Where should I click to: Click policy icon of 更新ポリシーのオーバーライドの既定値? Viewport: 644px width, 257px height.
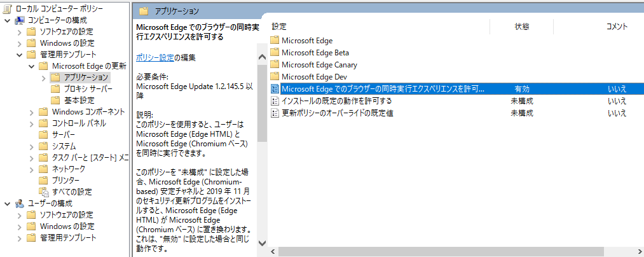pos(275,113)
